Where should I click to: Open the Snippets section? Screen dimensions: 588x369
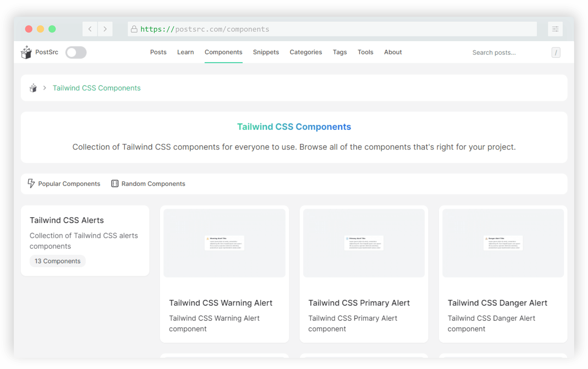(266, 52)
